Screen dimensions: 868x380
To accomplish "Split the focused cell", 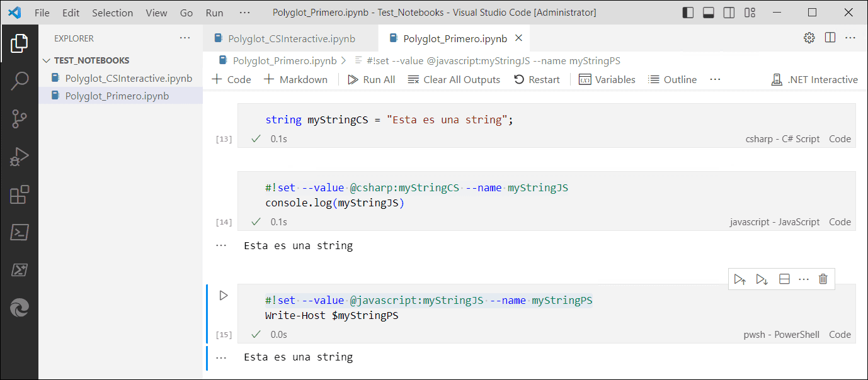I will (784, 279).
